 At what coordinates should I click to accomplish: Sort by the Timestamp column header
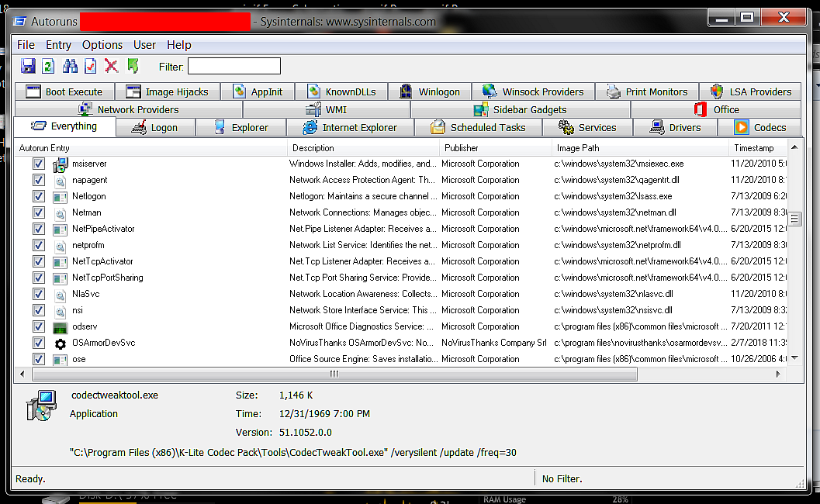758,148
